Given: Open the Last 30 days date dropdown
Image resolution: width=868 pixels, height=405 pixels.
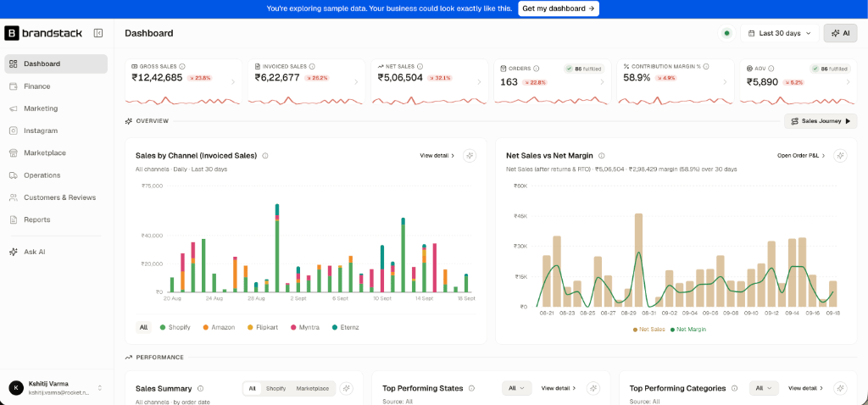Looking at the screenshot, I should 780,33.
